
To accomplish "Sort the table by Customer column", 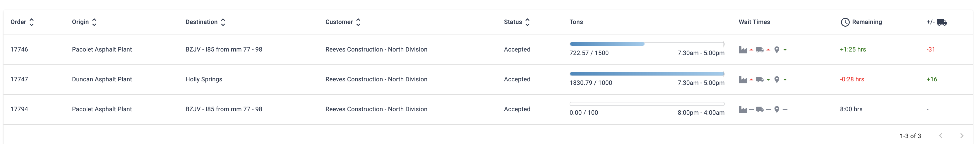I will (x=358, y=22).
